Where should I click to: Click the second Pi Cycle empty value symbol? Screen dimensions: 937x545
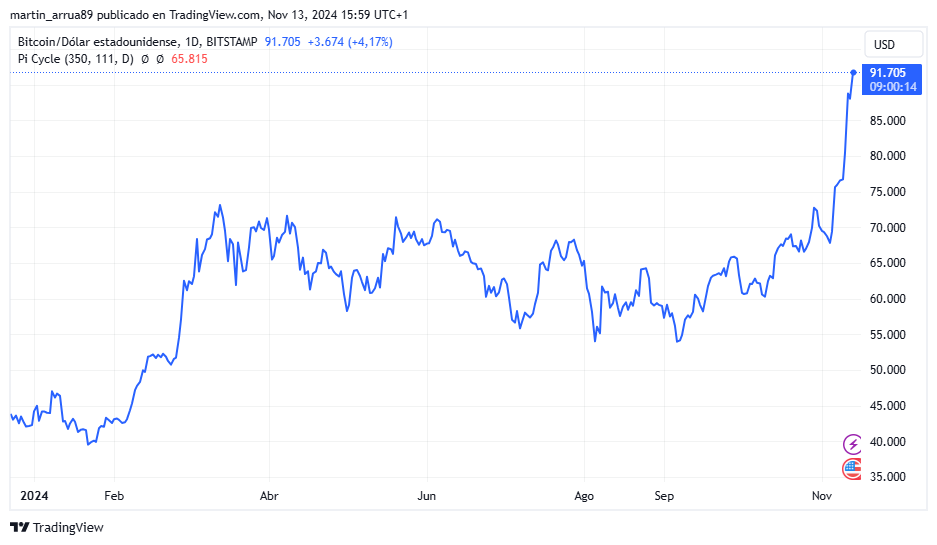pos(160,59)
